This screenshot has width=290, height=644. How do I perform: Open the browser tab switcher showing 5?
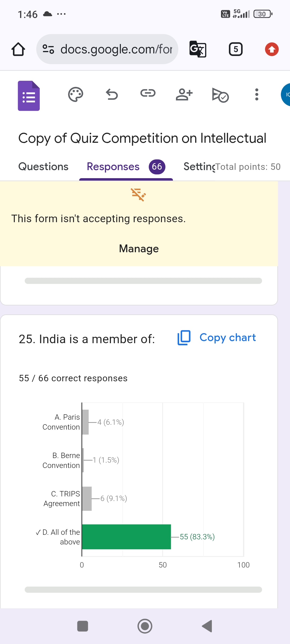click(235, 49)
